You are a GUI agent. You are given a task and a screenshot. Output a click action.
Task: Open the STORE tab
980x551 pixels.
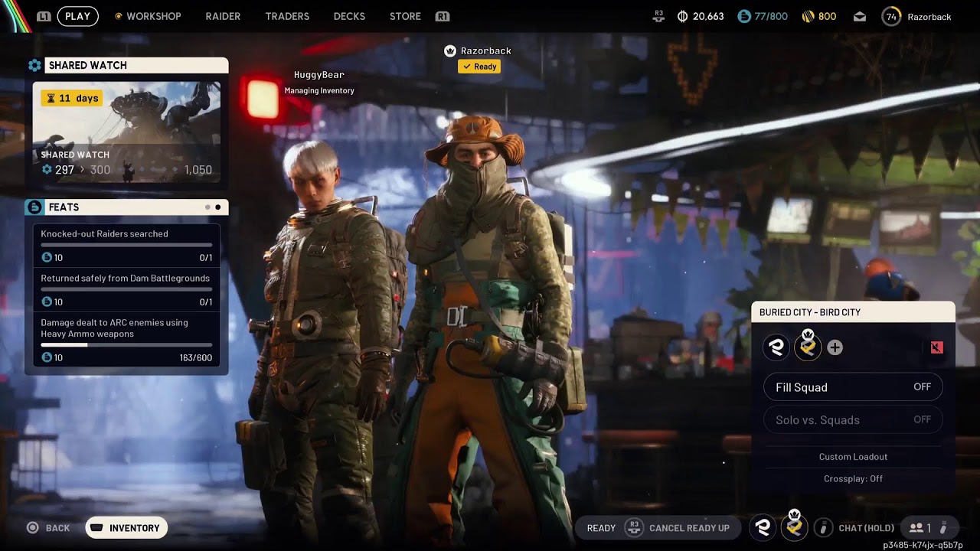coord(405,16)
